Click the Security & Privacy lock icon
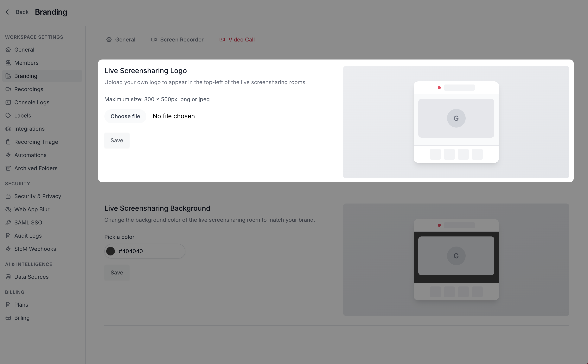Screen dimensions: 588x364 (8, 196)
